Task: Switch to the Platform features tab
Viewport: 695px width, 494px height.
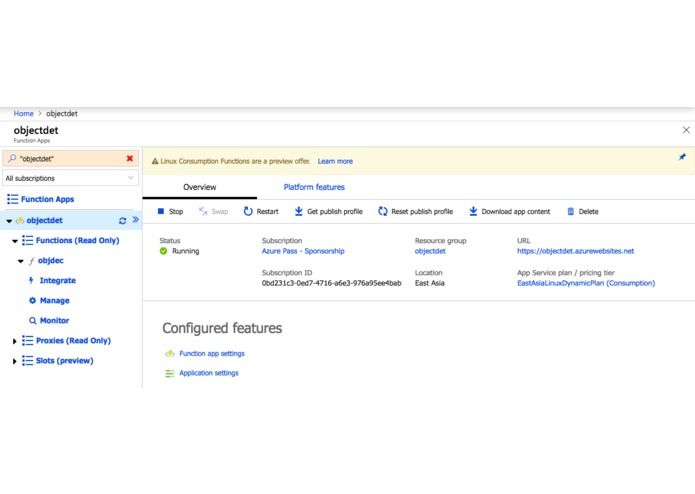Action: [x=314, y=187]
